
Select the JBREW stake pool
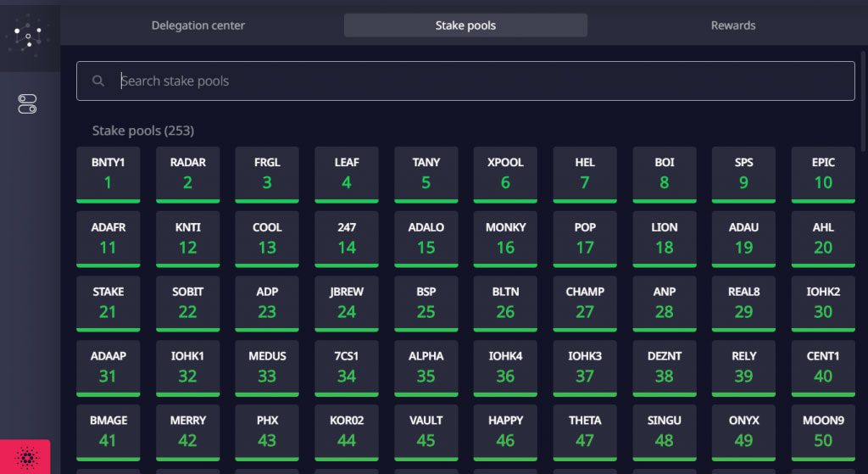(x=347, y=304)
